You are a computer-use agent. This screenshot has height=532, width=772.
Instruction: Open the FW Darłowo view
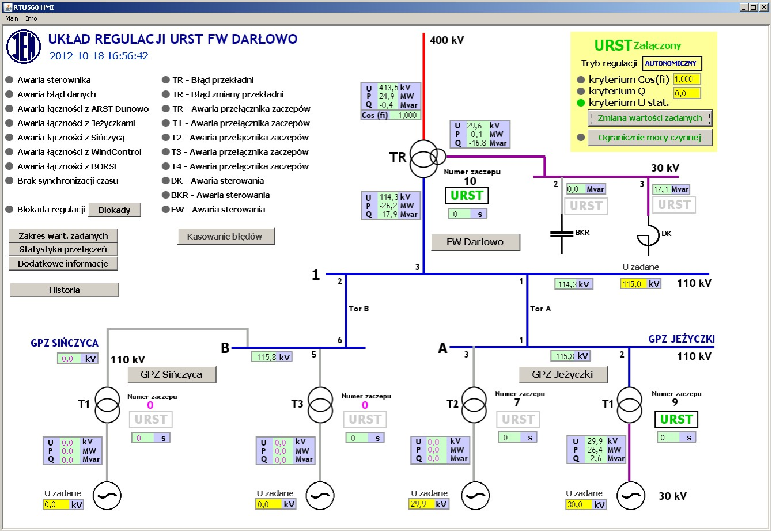[x=476, y=242]
